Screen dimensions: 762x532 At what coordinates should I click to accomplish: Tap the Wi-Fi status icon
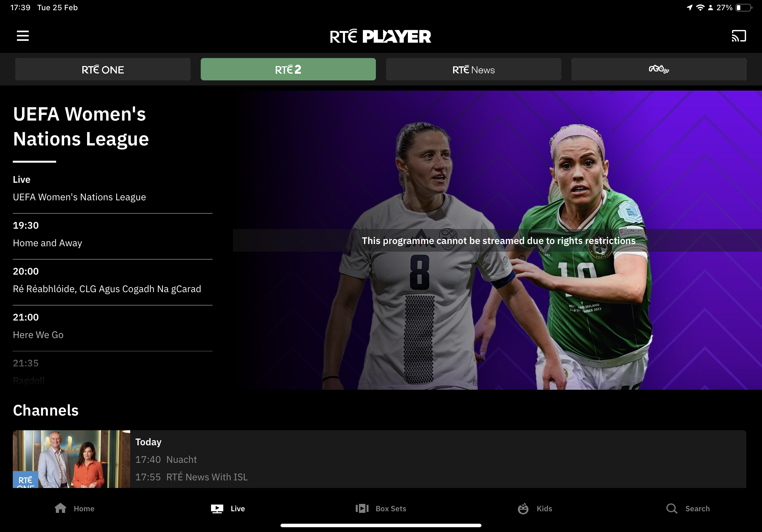(700, 8)
